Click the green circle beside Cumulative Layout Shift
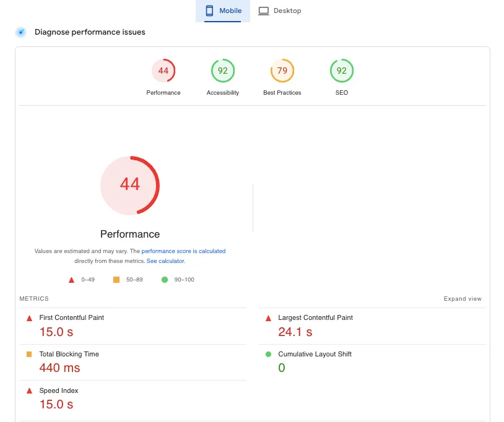Image resolution: width=504 pixels, height=422 pixels. click(268, 354)
